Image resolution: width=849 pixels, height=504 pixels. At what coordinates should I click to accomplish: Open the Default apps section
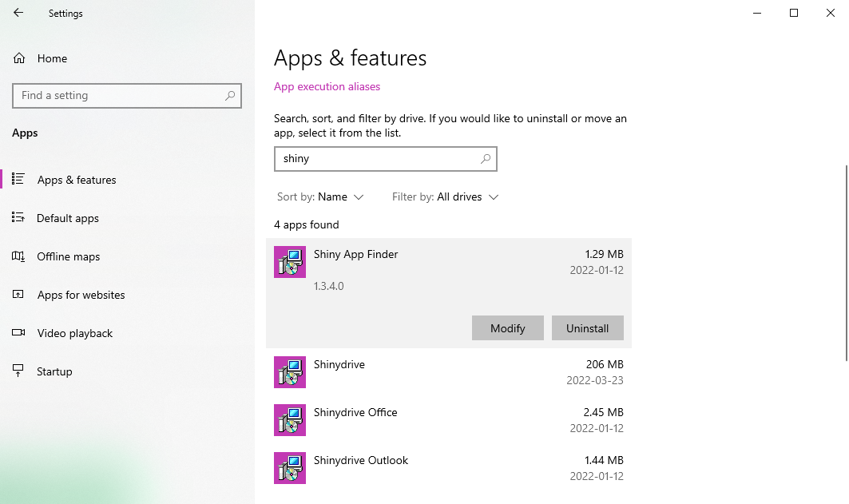click(68, 218)
